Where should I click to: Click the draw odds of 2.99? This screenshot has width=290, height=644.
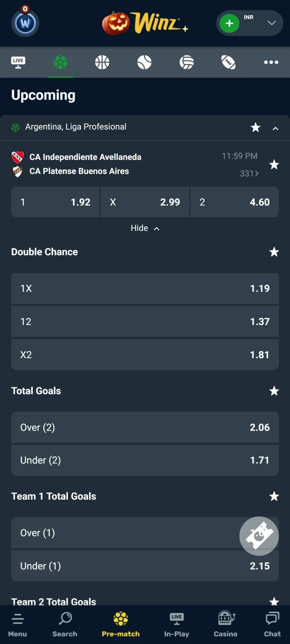pos(145,202)
